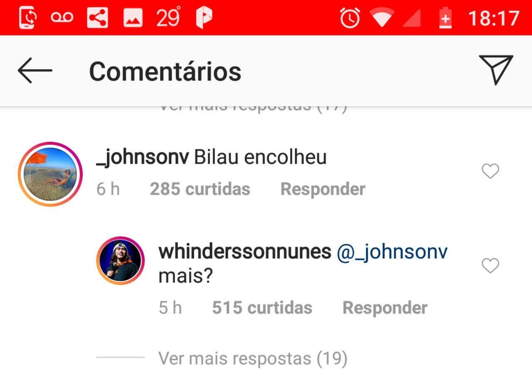The width and height of the screenshot is (532, 392).
Task: Open whinderssonnunes profile picture story
Action: (121, 261)
